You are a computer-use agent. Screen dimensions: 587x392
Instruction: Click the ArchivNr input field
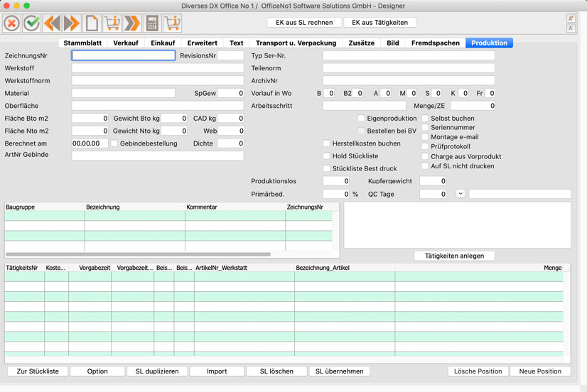pyautogui.click(x=409, y=80)
